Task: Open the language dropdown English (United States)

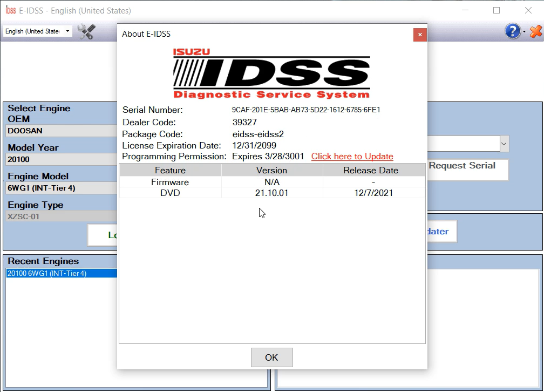Action: click(x=37, y=31)
